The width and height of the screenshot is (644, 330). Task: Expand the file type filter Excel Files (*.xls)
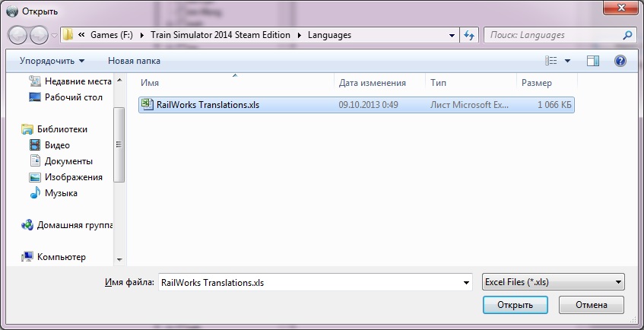tap(553, 282)
